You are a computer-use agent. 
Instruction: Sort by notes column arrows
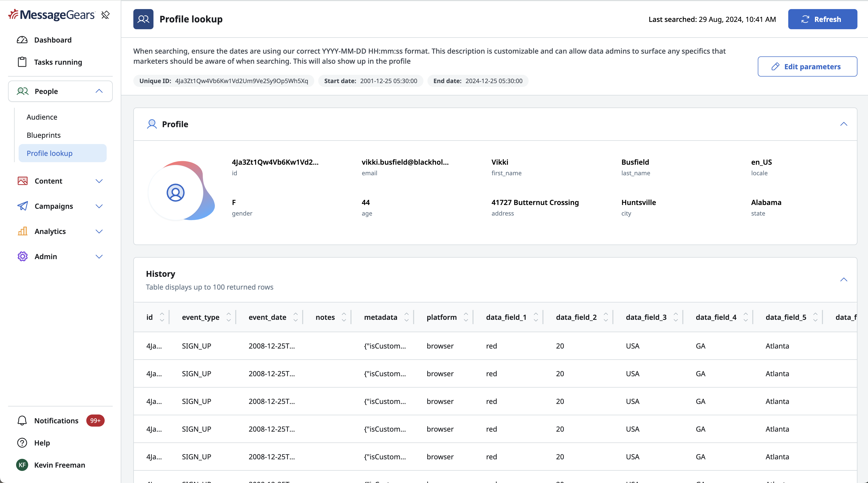[344, 317]
